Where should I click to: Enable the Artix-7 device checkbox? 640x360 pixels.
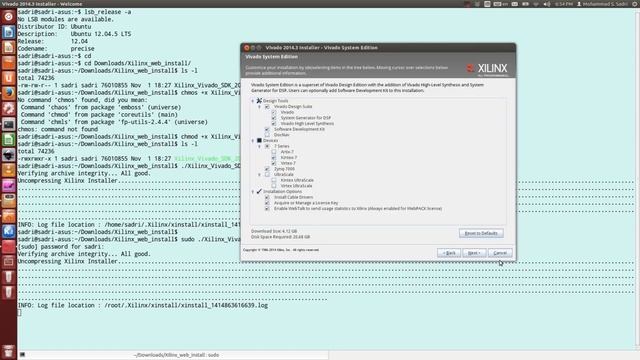click(x=273, y=152)
